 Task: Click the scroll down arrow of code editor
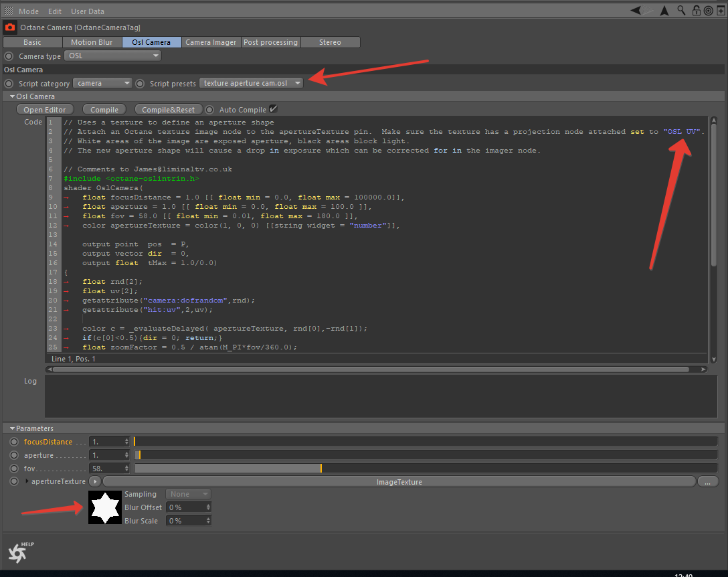714,359
